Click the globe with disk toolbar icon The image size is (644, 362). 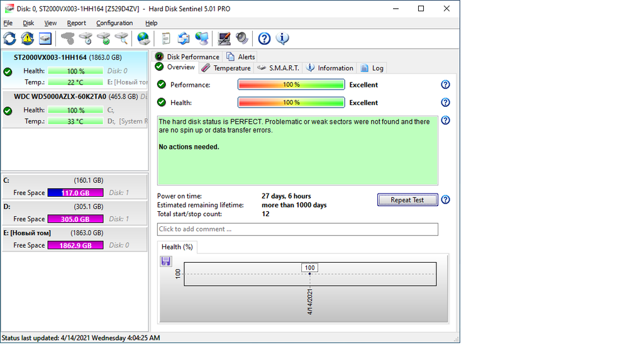pyautogui.click(x=143, y=38)
